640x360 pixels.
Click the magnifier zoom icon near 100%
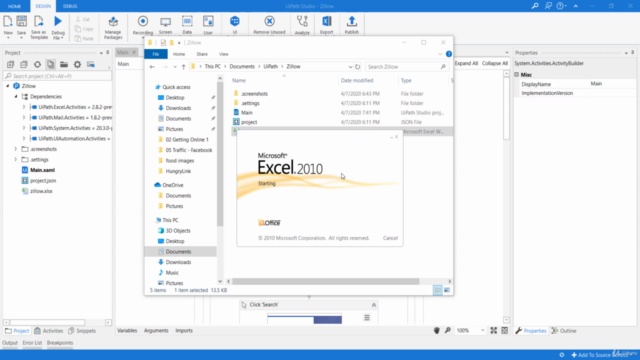[x=448, y=331]
